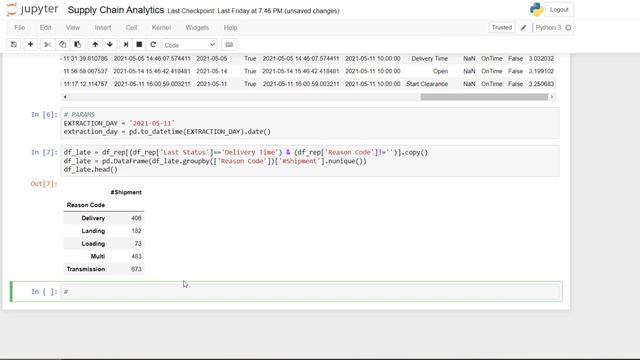Click the kernel idle indicator circle
Image resolution: width=640 pixels, height=360 pixels.
coord(568,28)
